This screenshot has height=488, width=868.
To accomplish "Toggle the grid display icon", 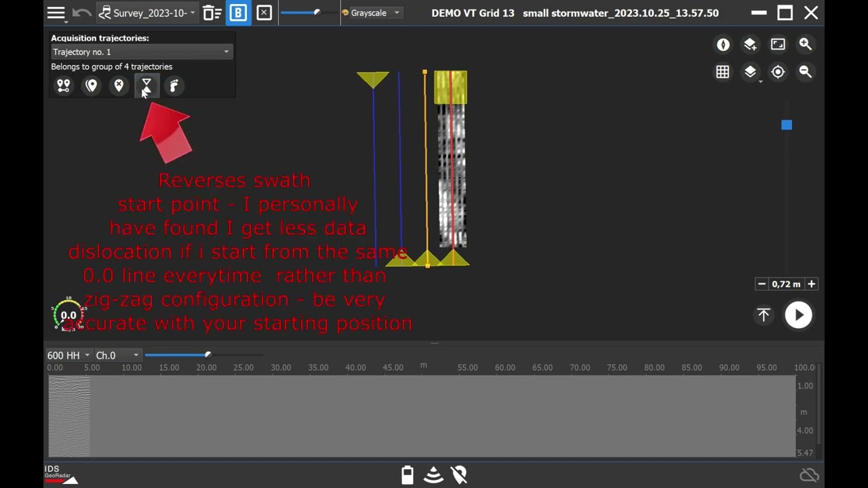I will (x=723, y=72).
